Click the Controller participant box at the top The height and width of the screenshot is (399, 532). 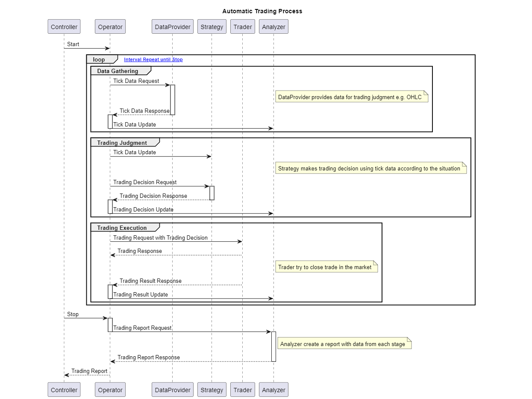coord(64,26)
